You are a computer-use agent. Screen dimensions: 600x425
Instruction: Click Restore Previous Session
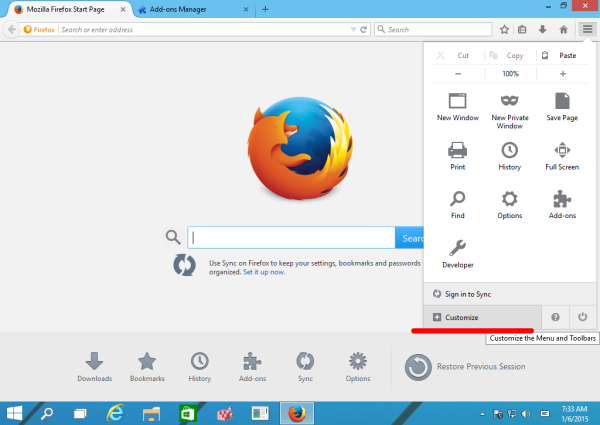(465, 367)
